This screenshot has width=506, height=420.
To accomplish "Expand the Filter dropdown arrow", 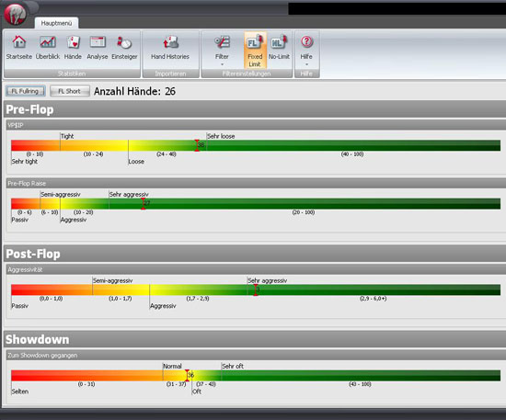I will pyautogui.click(x=222, y=64).
